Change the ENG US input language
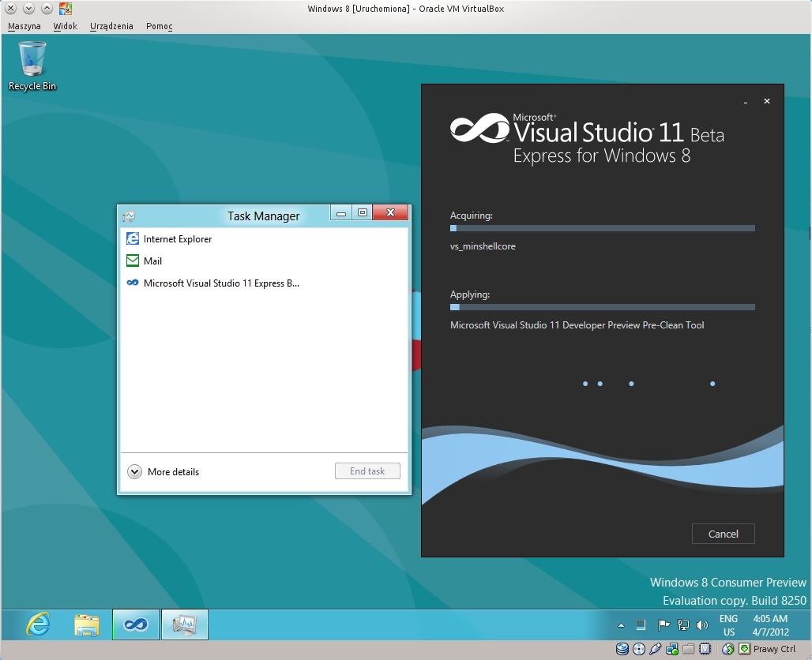812x660 pixels. pyautogui.click(x=728, y=625)
